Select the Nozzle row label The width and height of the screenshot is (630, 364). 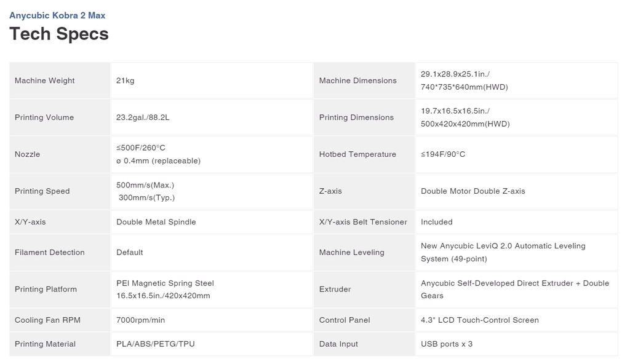tap(27, 154)
